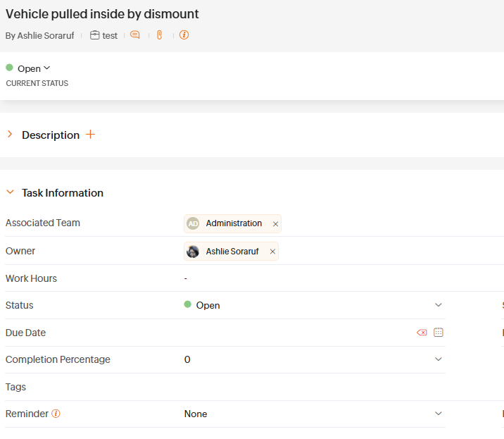The width and height of the screenshot is (504, 439).
Task: Click the attachment paperclip icon
Action: [x=160, y=35]
